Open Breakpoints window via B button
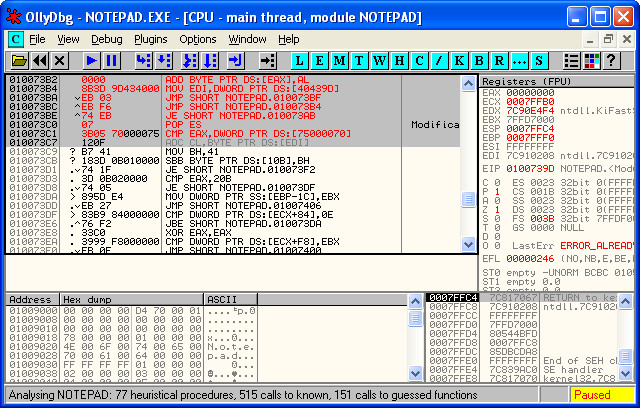This screenshot has height=408, width=640. point(479,61)
